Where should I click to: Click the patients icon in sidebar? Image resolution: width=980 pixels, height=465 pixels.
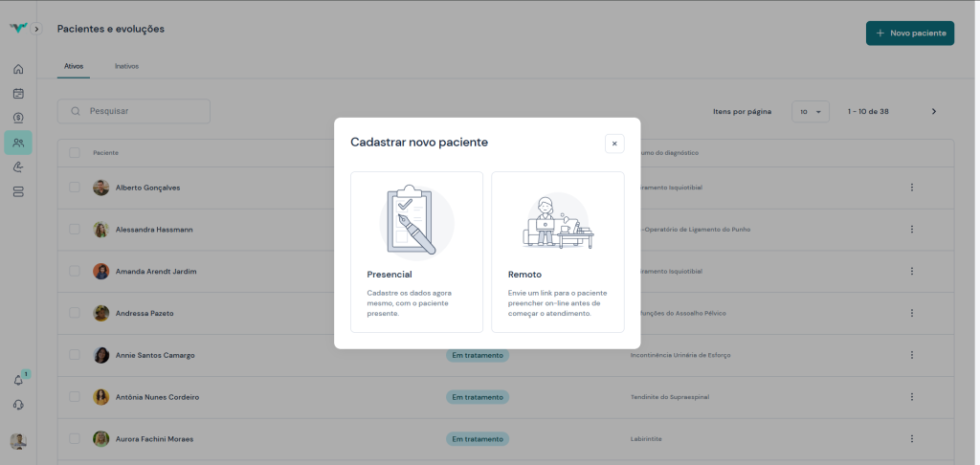click(x=18, y=143)
